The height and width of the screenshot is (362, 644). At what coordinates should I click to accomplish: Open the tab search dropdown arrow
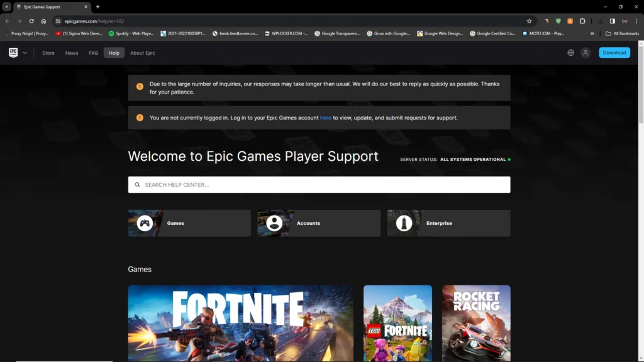(x=6, y=6)
